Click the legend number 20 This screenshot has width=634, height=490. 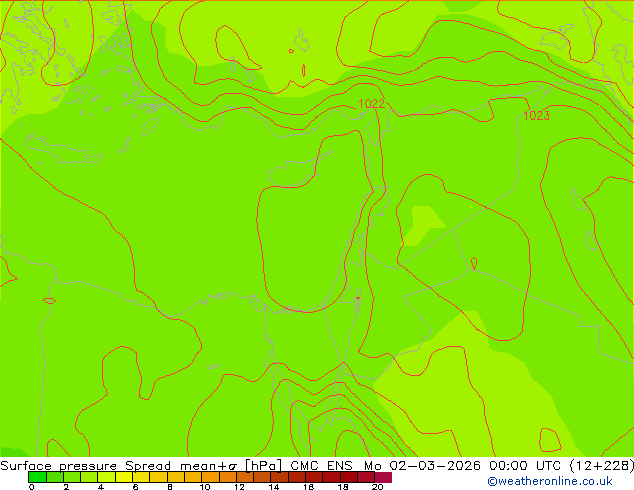point(377,487)
